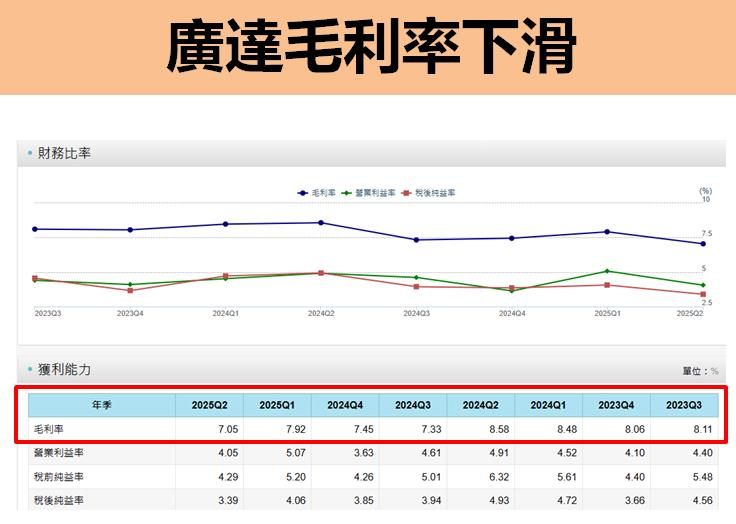736x524 pixels.
Task: Click the 2024Q2 table column header
Action: pos(481,405)
